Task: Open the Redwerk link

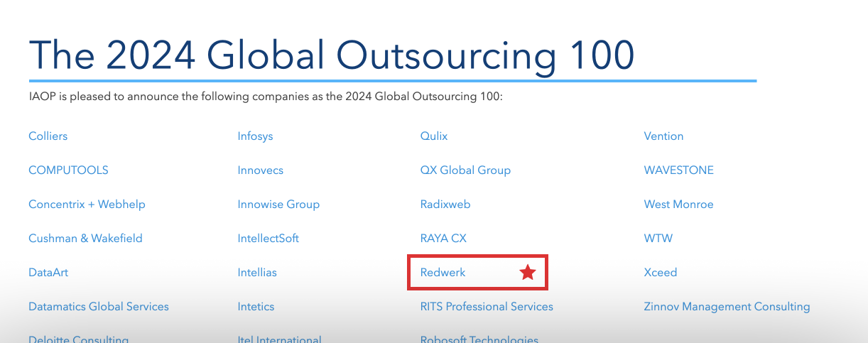Action: (x=443, y=272)
